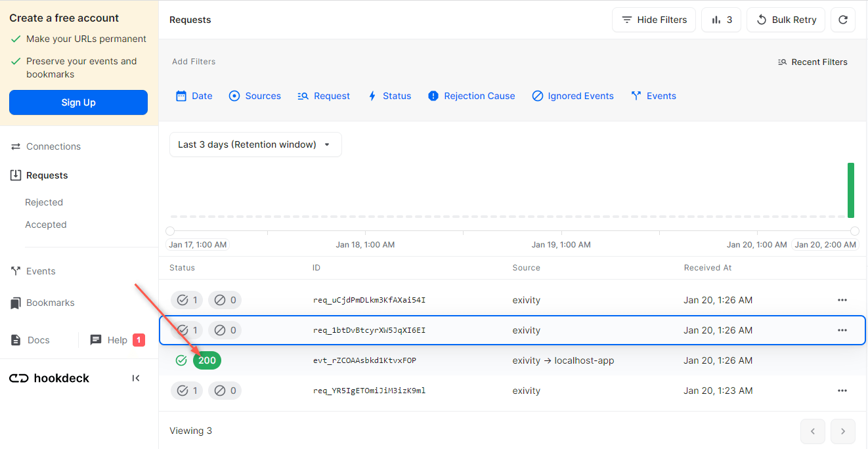Click the left handle of the timeline range slider
868x449 pixels.
pyautogui.click(x=170, y=230)
